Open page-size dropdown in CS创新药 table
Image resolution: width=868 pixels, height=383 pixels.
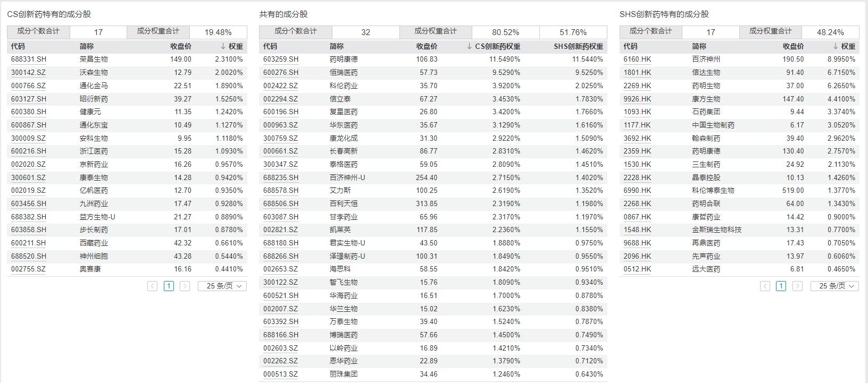(222, 286)
